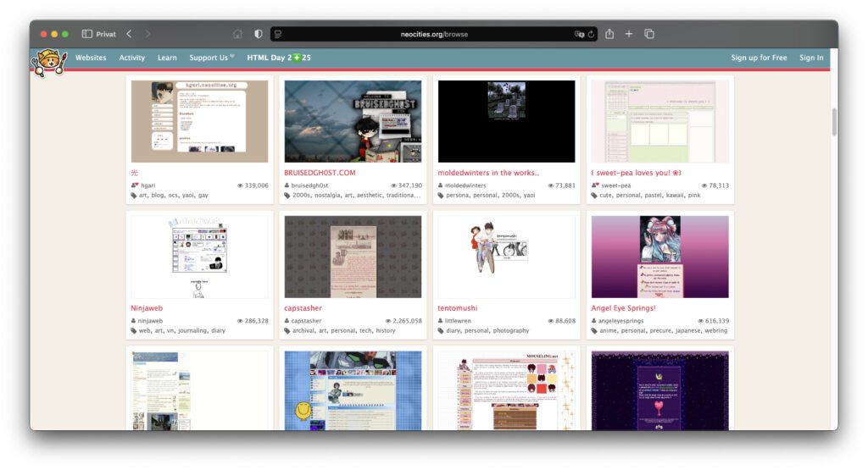This screenshot has width=868, height=470.
Task: Open the Activity menu item
Action: click(131, 58)
